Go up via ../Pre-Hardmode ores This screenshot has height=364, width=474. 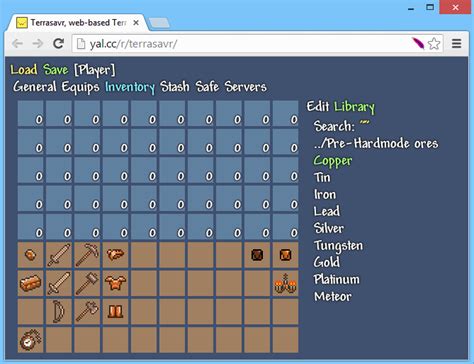(x=376, y=144)
